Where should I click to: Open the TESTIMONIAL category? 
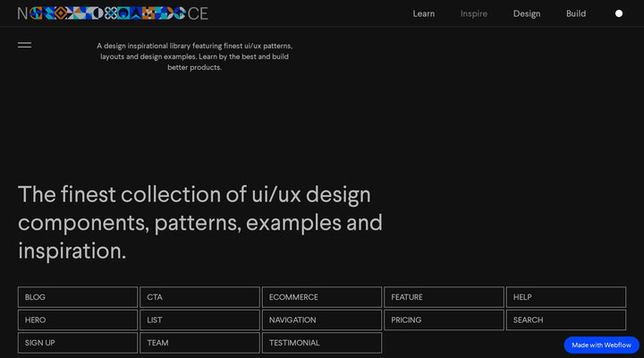pos(321,343)
